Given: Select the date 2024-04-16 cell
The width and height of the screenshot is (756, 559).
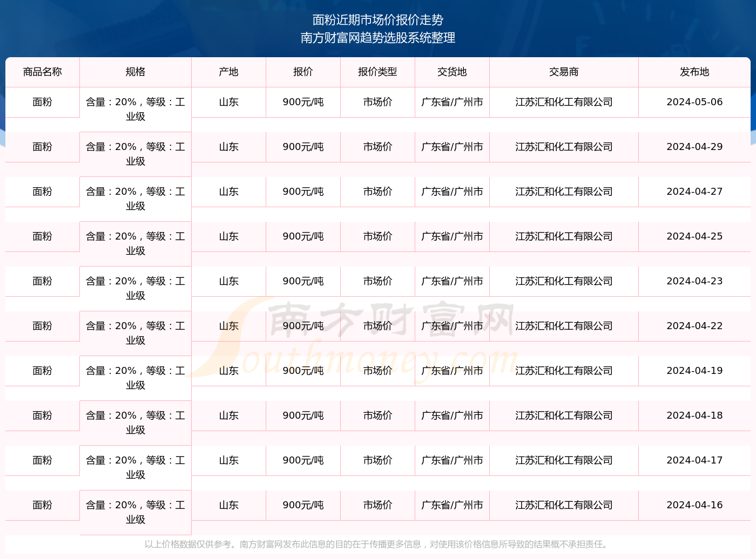Looking at the screenshot, I should click(694, 505).
